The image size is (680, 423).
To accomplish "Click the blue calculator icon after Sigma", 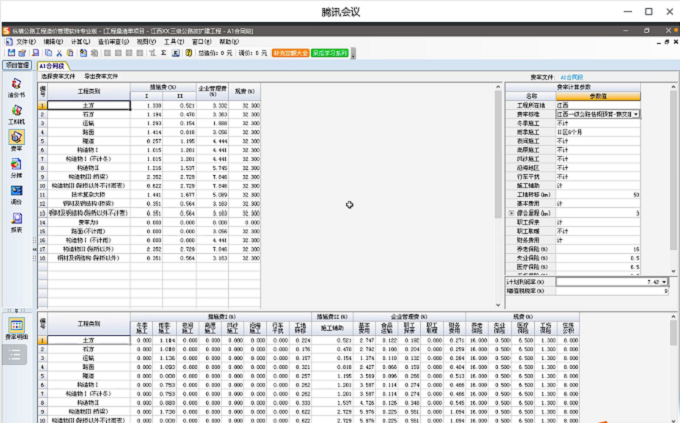I will click(176, 53).
